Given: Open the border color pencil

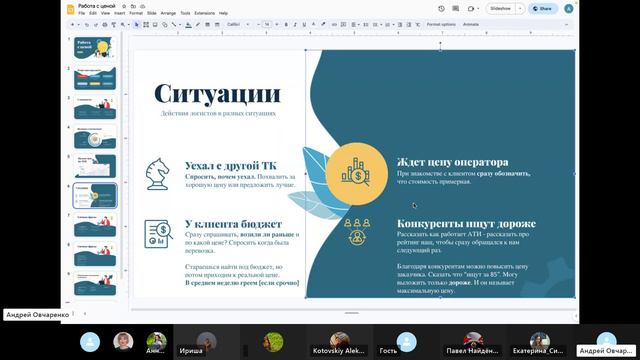Looking at the screenshot, I should 198,24.
